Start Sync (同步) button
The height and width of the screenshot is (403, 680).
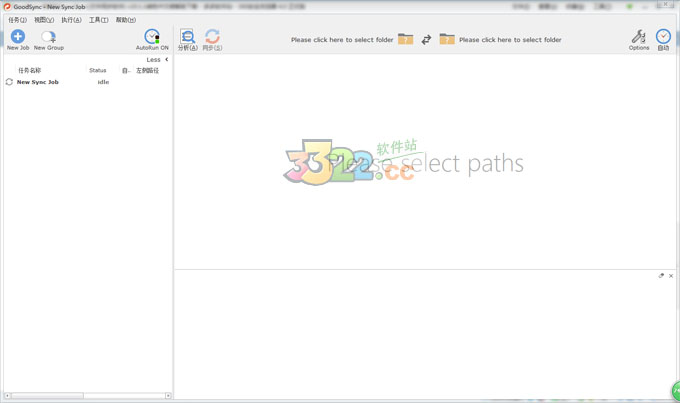coord(212,40)
